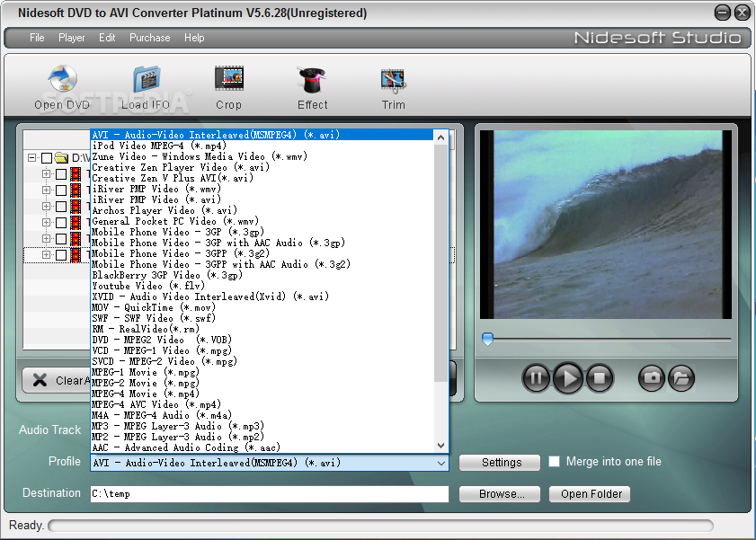The image size is (756, 540).
Task: Select MOV - QuickTime profile
Action: pos(262,307)
